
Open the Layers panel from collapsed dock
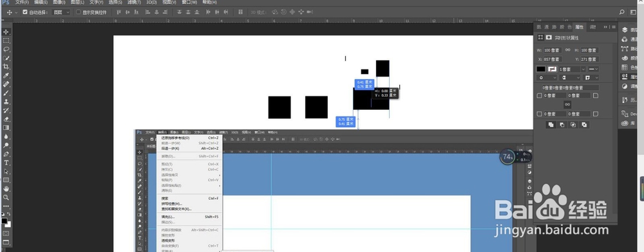pyautogui.click(x=625, y=30)
